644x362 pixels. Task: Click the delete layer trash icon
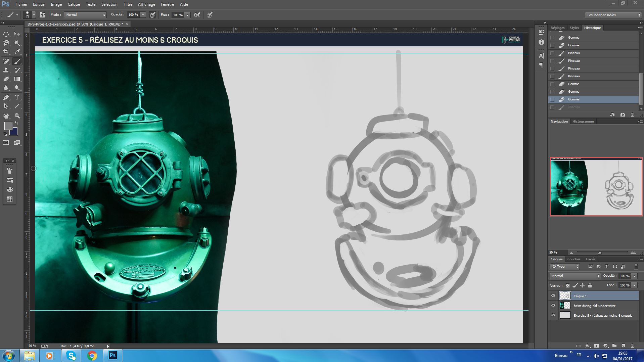[632, 346]
